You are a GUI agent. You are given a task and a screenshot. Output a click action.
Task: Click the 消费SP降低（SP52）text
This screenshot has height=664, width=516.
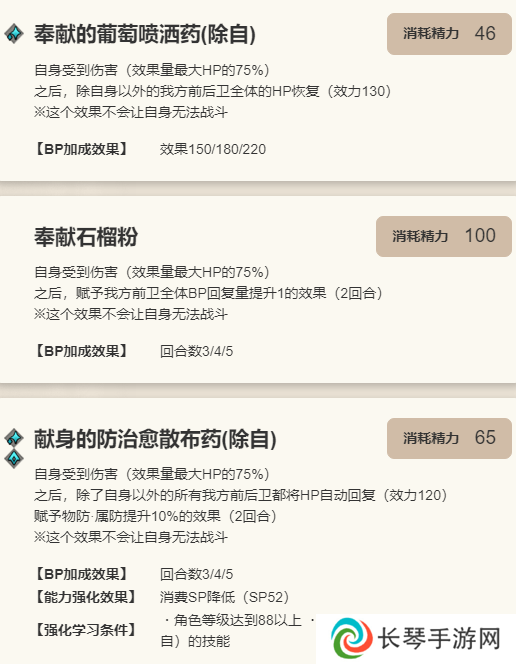click(225, 597)
